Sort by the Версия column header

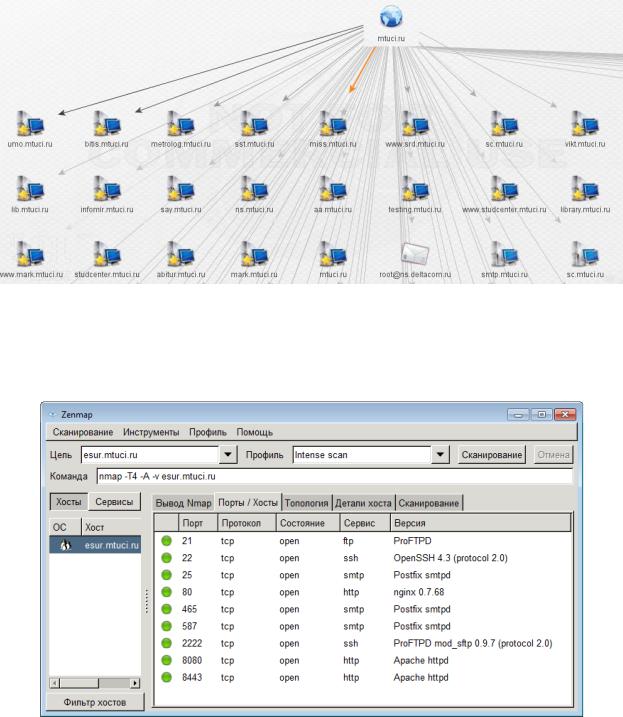click(481, 523)
